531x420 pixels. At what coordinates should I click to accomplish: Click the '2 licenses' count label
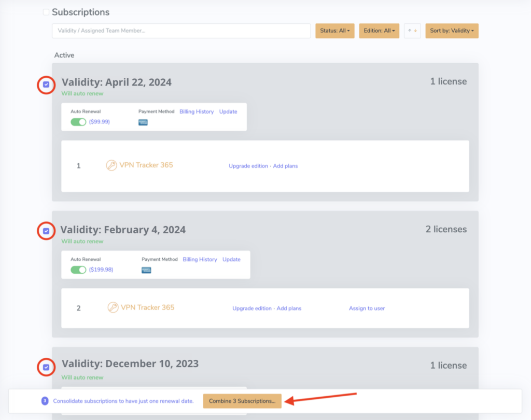[446, 229]
